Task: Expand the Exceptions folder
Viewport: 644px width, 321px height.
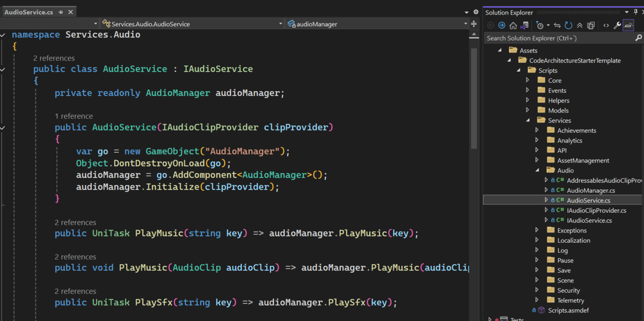Action: pyautogui.click(x=537, y=230)
